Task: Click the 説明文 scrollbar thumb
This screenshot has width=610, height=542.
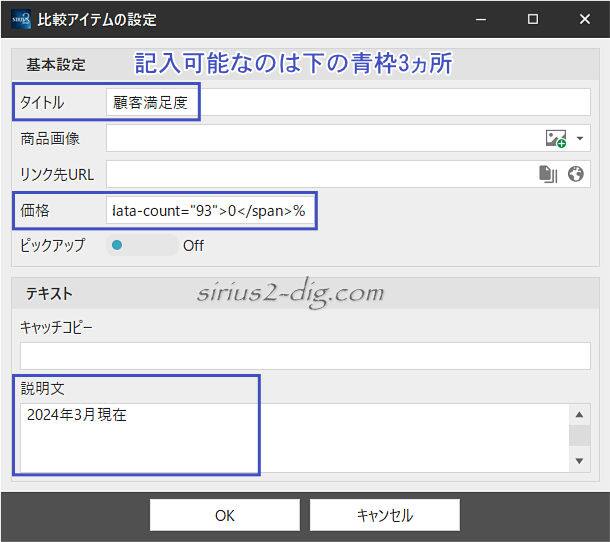Action: tap(579, 435)
